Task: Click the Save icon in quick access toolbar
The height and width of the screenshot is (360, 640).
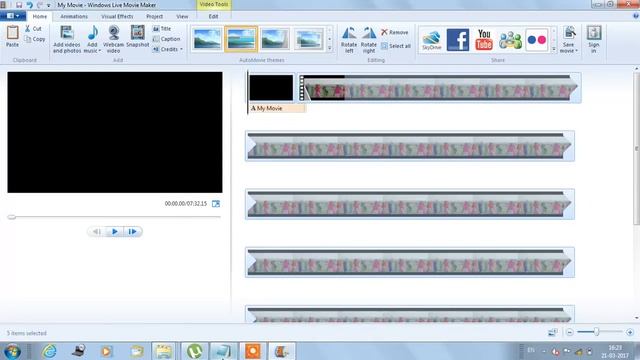Action: [x=19, y=5]
